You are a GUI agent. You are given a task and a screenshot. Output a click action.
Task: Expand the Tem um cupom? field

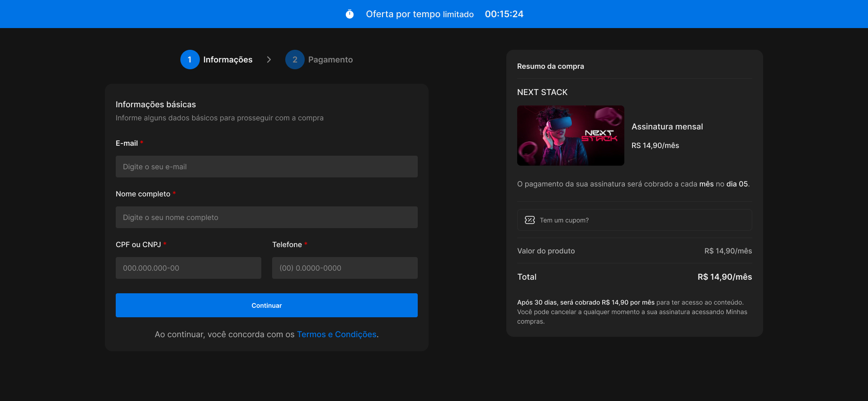pos(635,220)
